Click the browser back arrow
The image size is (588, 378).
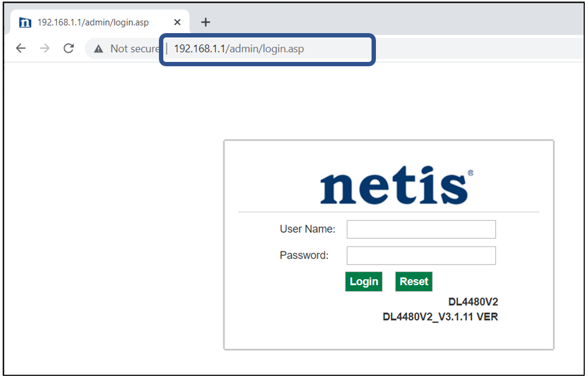tap(21, 48)
